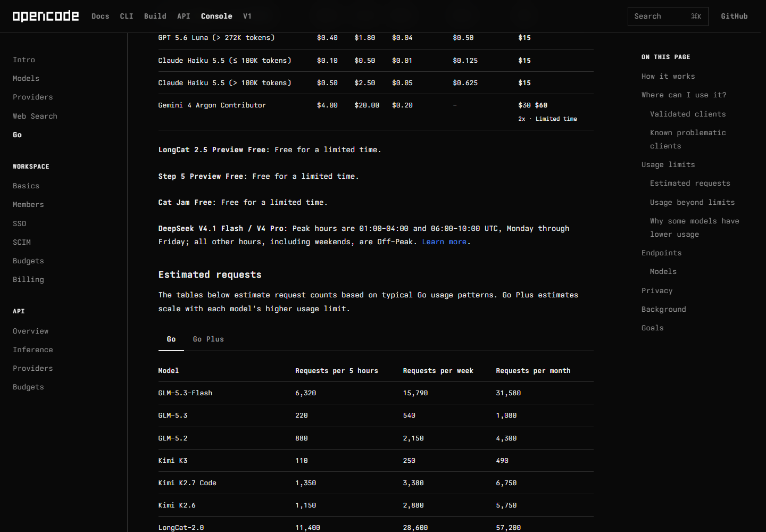
Task: Select Go in the left sidebar
Action: 17,135
